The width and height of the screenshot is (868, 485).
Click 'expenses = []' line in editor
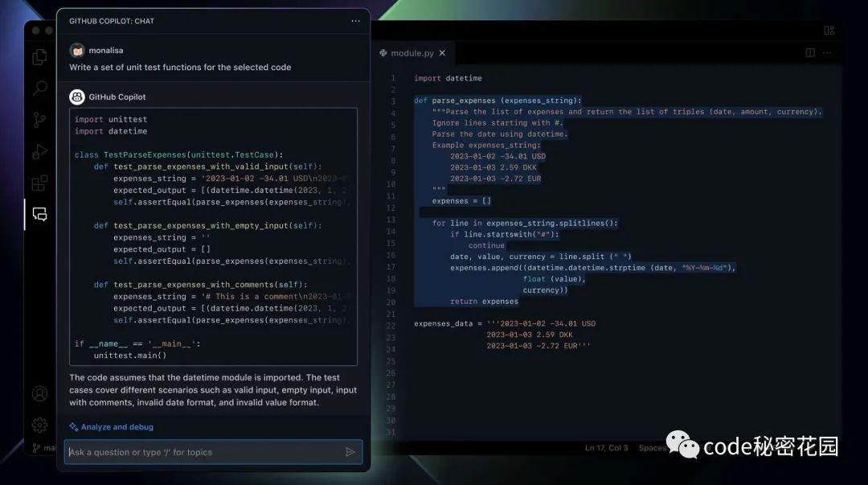pos(461,200)
